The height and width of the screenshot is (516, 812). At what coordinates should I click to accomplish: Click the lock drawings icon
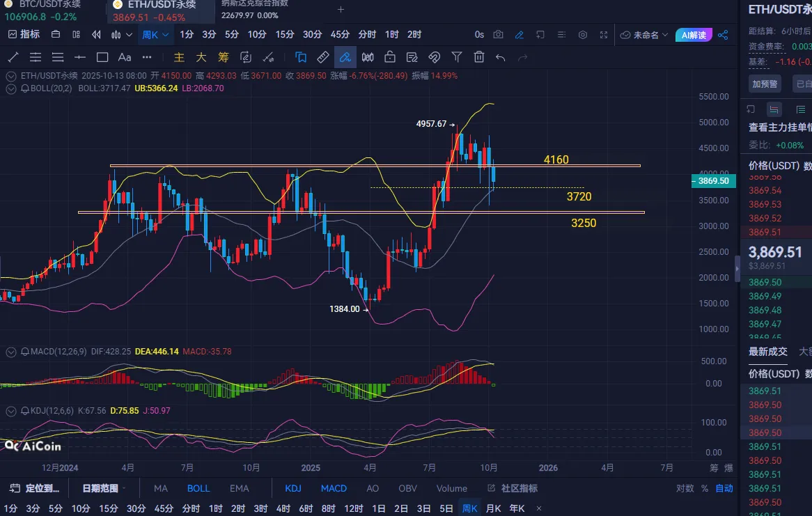click(x=390, y=57)
